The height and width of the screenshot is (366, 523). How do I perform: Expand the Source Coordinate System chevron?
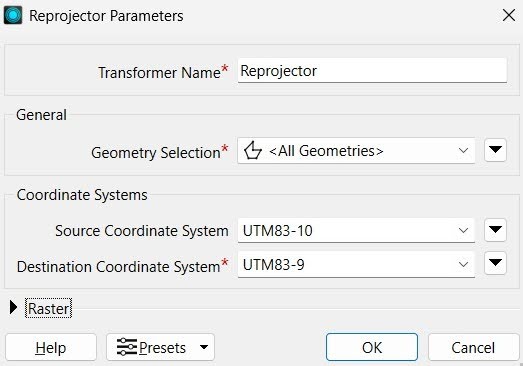click(x=463, y=231)
